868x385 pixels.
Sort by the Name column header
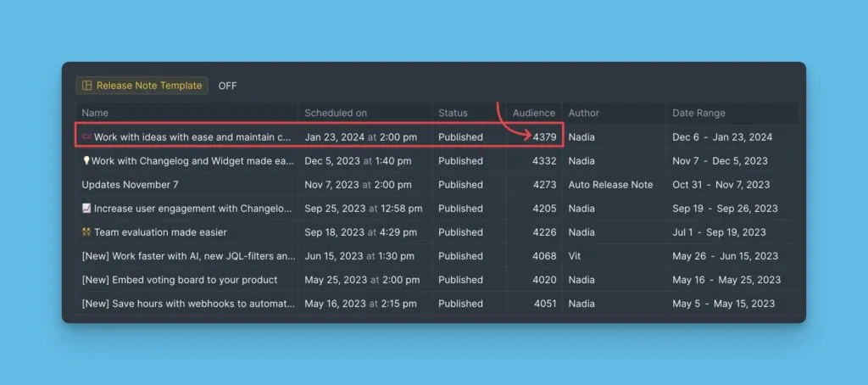pos(95,113)
